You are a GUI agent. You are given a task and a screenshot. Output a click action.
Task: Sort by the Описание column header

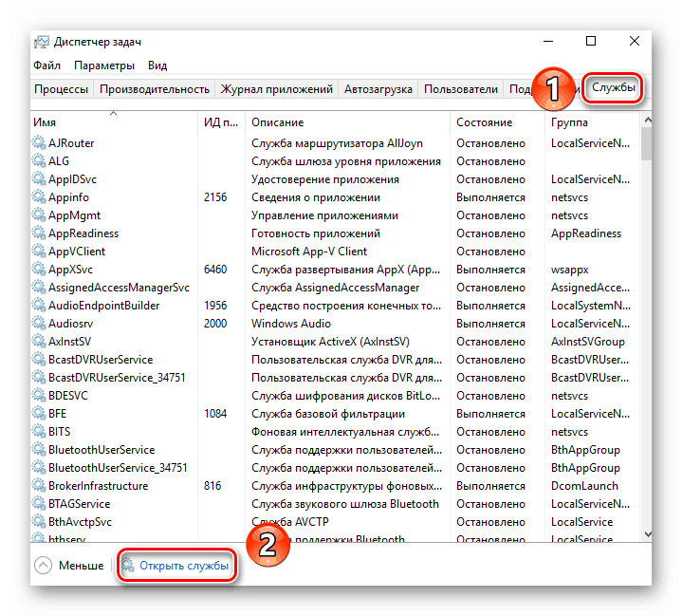point(347,121)
